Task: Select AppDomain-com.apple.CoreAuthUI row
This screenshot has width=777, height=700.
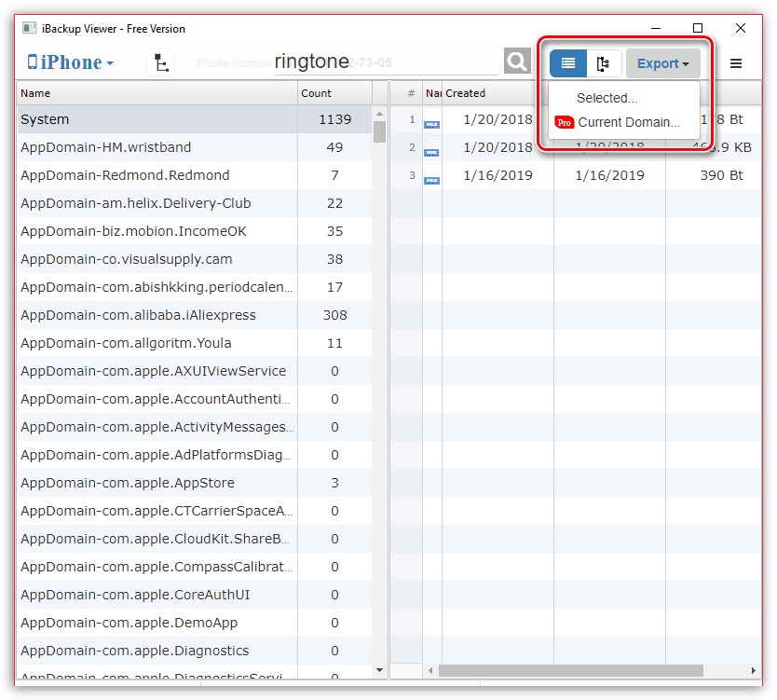Action: (194, 595)
